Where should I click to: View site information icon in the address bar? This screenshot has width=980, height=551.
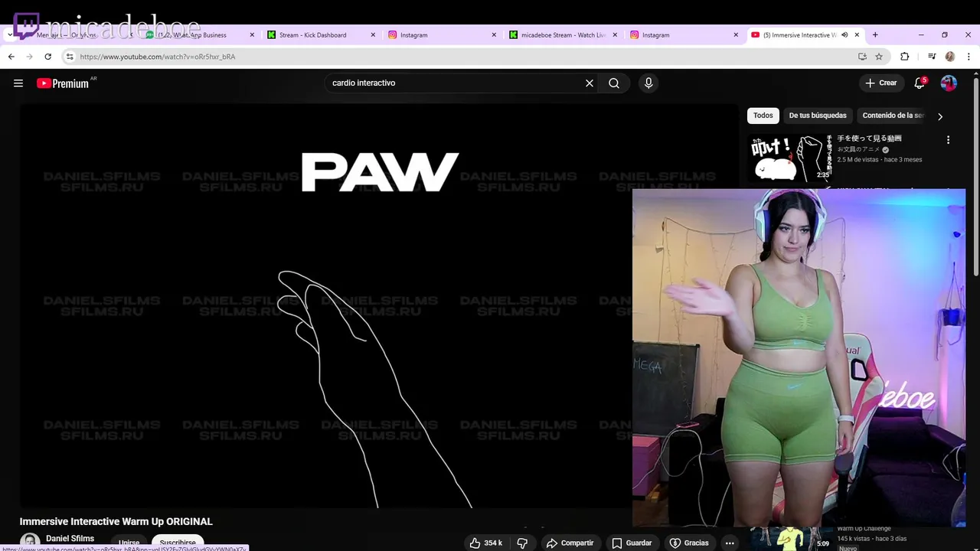pyautogui.click(x=70, y=57)
